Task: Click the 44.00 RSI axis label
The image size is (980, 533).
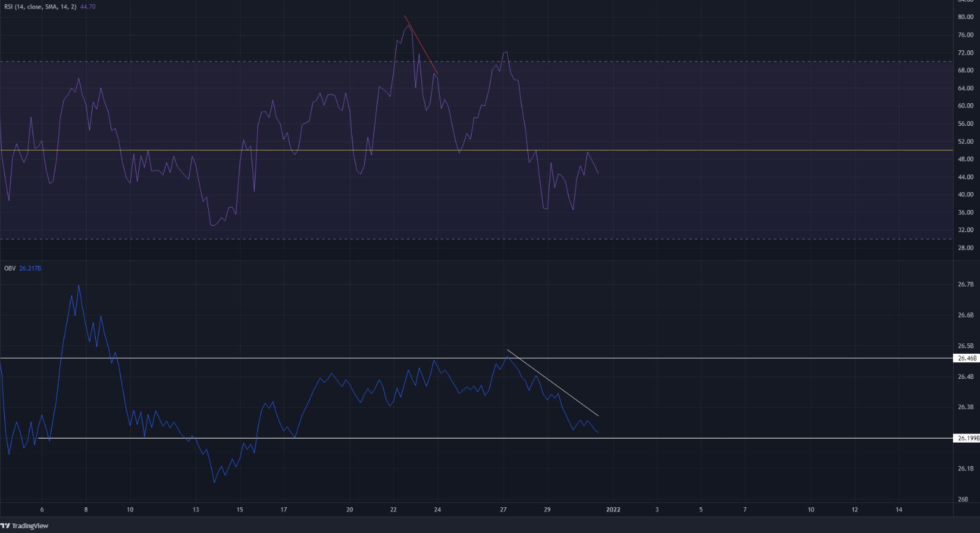Action: coord(965,177)
